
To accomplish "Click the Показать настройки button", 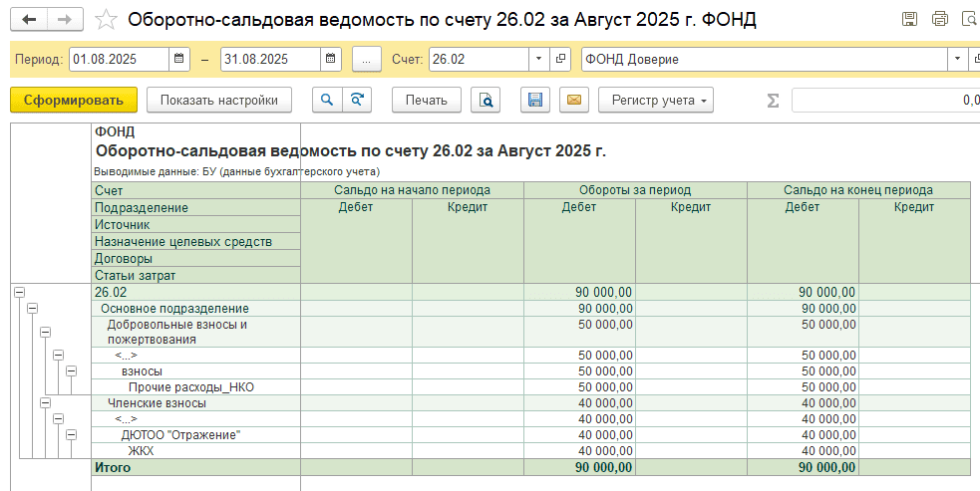I will click(218, 100).
